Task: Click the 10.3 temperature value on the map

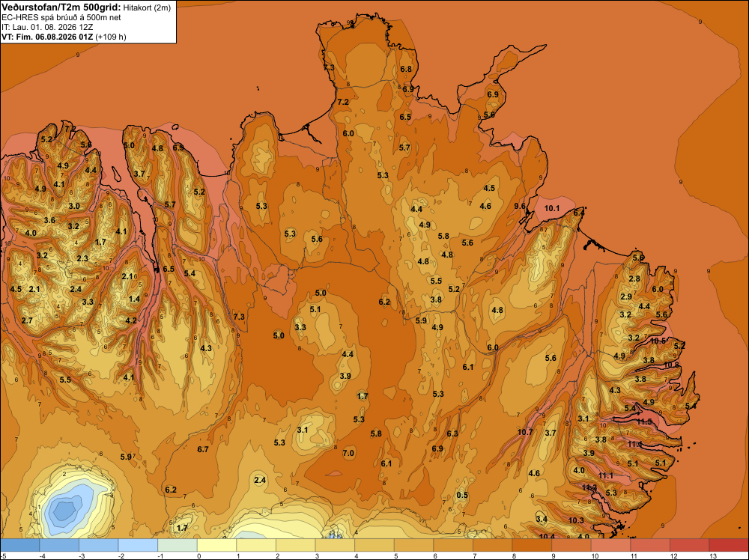Action: pos(576,520)
